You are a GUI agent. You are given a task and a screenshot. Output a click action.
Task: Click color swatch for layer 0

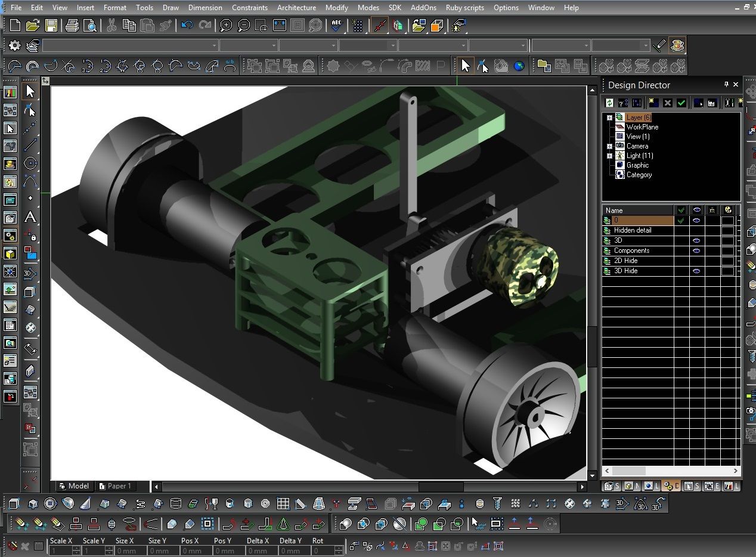tap(727, 221)
